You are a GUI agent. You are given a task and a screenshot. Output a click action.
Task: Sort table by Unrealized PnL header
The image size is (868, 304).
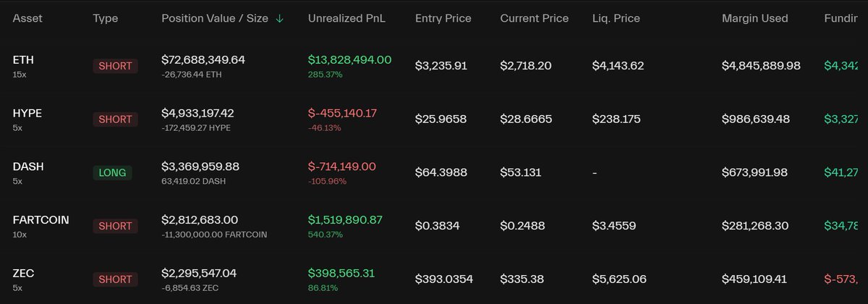pos(346,18)
